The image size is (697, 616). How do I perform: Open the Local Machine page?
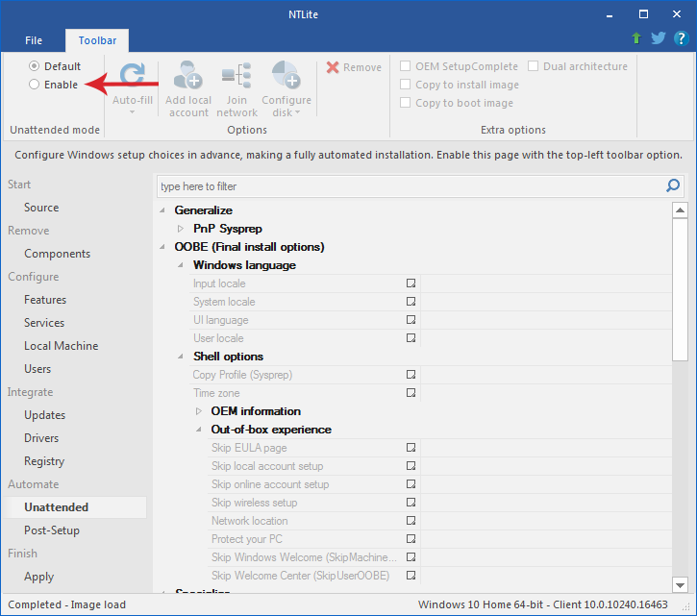tap(62, 346)
